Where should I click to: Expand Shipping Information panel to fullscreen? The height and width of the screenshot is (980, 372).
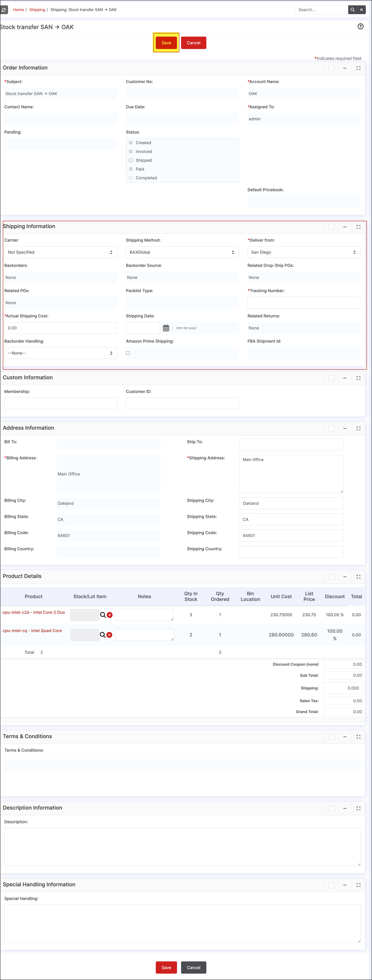(x=358, y=227)
